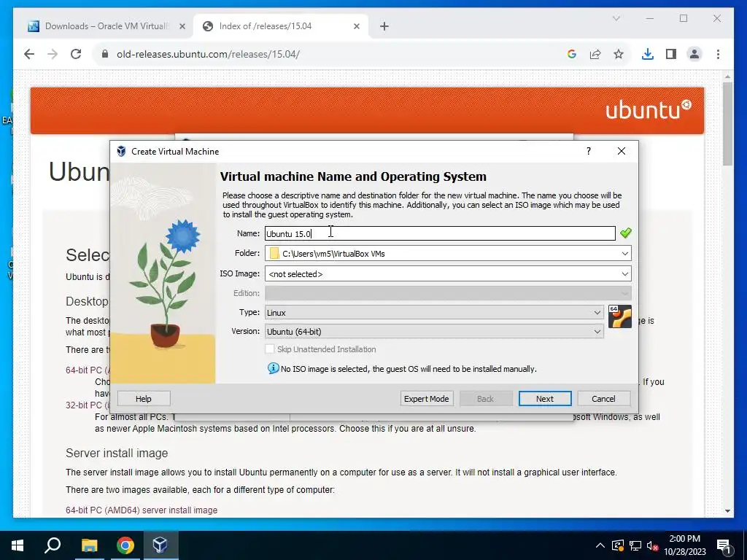This screenshot has width=747, height=560.
Task: Click the tab search chevron in Chrome
Action: click(x=616, y=18)
